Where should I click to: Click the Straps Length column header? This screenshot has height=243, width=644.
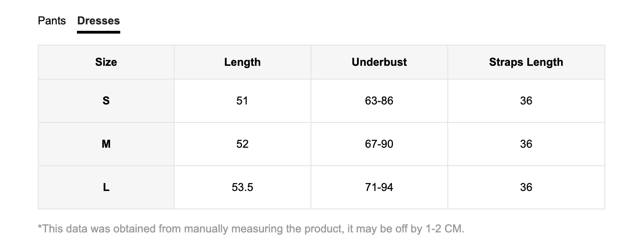(x=526, y=62)
